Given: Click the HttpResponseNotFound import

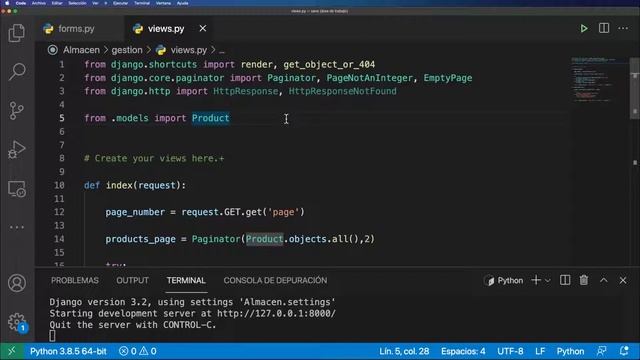Looking at the screenshot, I should pyautogui.click(x=342, y=91).
